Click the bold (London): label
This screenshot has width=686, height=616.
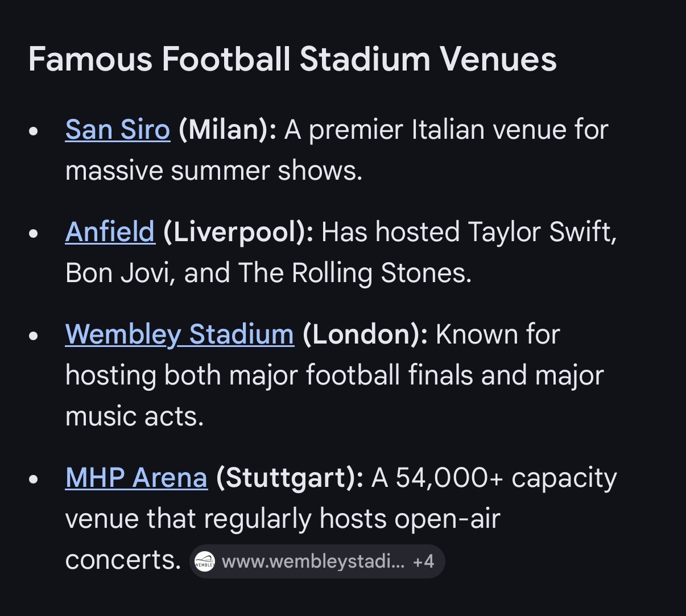click(365, 334)
